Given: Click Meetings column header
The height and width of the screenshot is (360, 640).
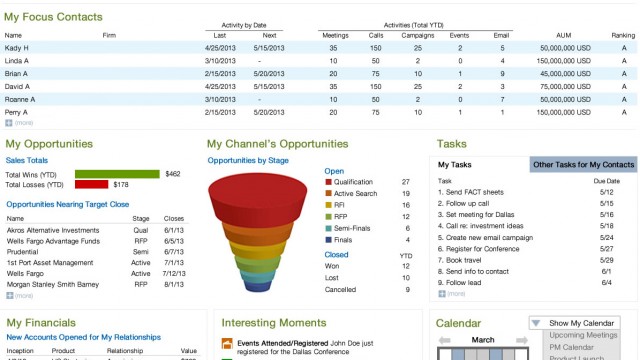Looking at the screenshot, I should (335, 36).
